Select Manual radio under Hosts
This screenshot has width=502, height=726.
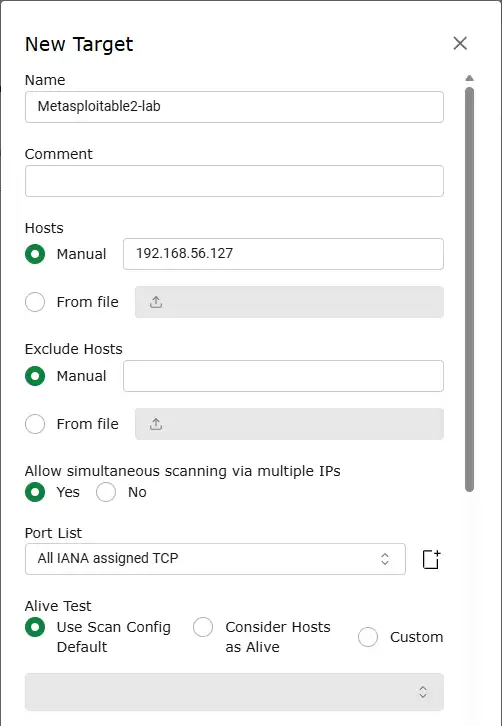pos(35,254)
